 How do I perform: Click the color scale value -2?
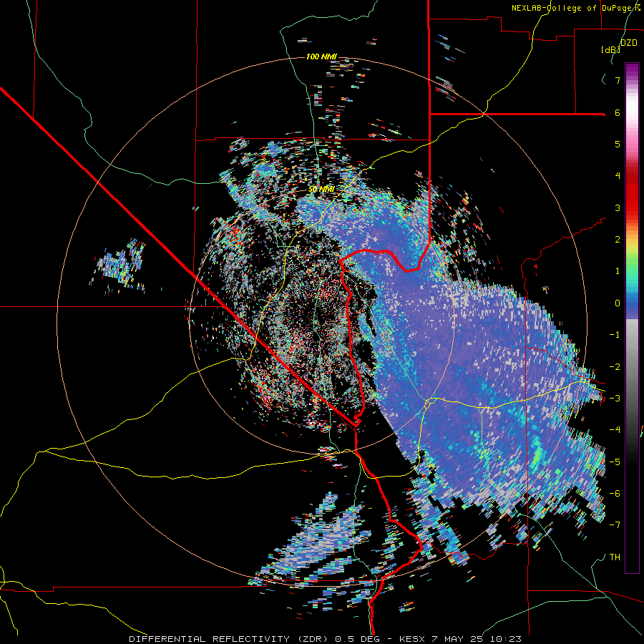(615, 366)
